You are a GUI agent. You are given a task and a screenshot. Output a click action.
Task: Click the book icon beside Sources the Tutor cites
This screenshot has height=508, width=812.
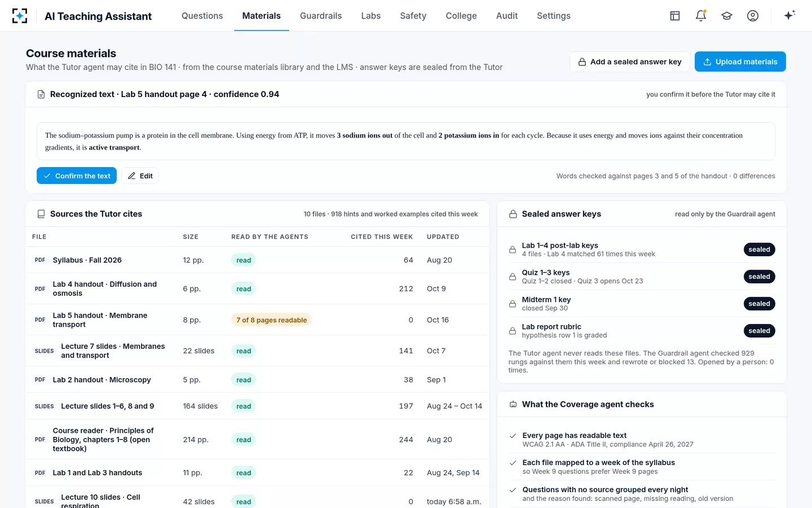(41, 214)
